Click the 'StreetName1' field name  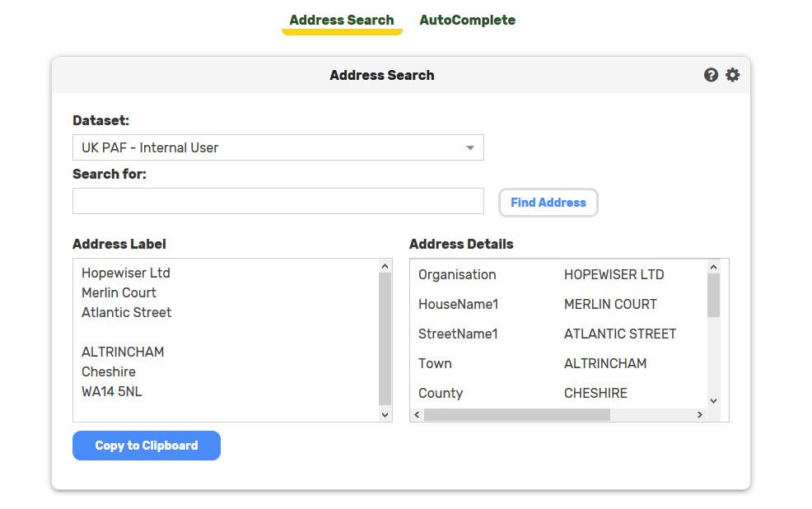coord(458,334)
